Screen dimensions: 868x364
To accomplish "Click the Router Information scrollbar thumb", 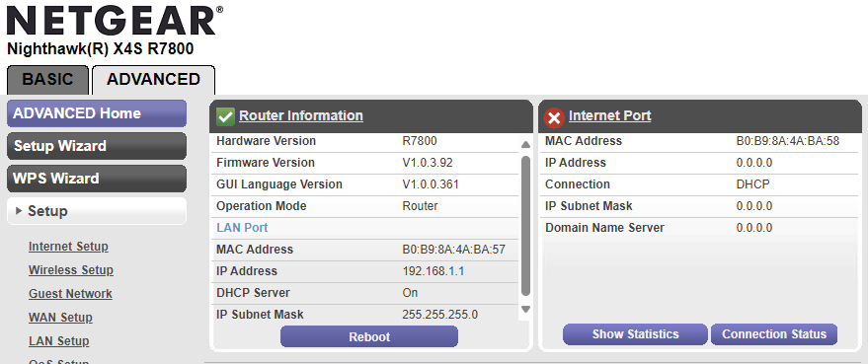I will tap(525, 226).
